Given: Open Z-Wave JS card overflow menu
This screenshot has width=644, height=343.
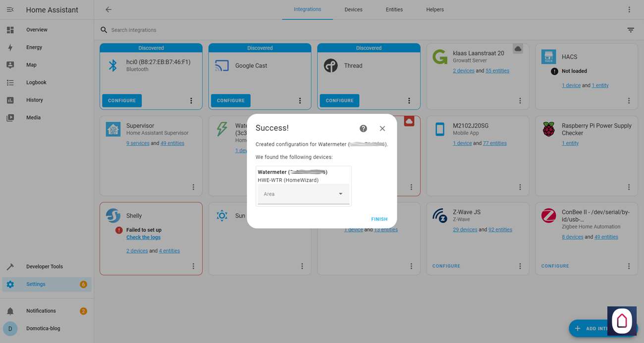Looking at the screenshot, I should pos(520,266).
